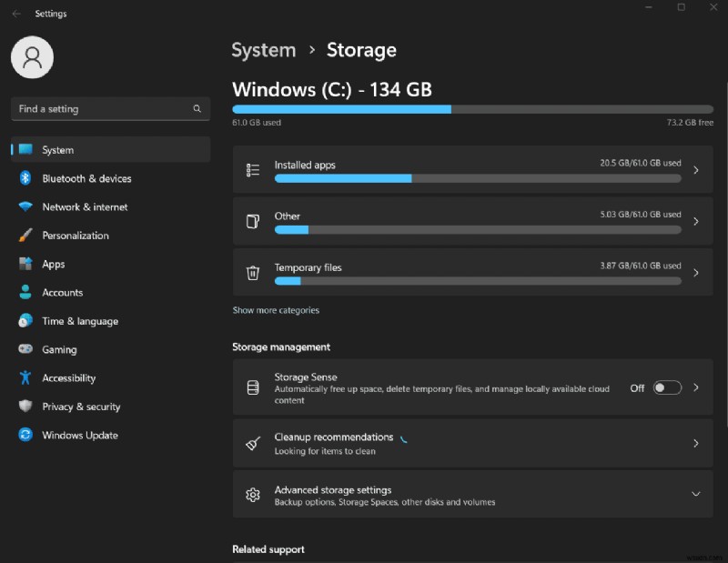The width and height of the screenshot is (728, 563).
Task: Open the Advanced storage settings title
Action: (332, 489)
